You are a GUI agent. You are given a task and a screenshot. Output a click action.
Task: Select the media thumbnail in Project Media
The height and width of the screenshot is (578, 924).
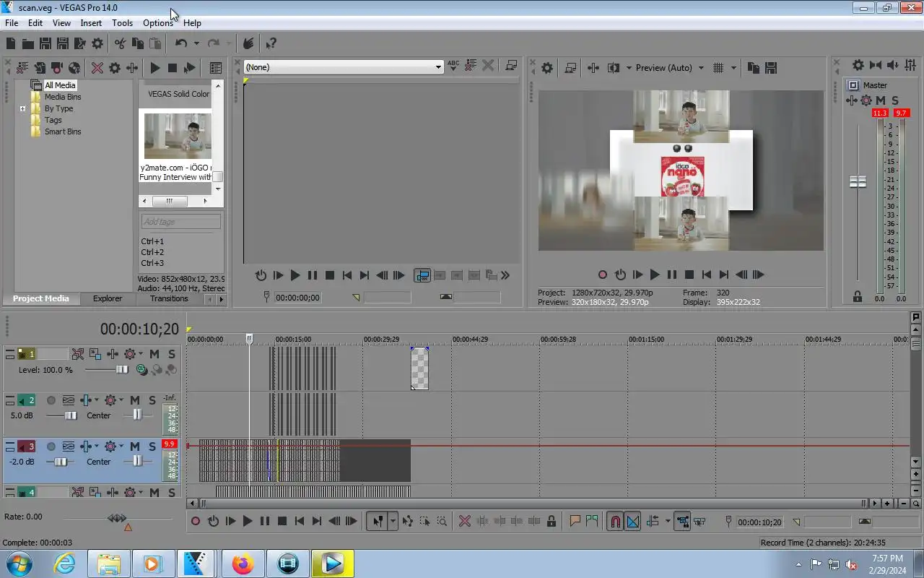point(178,136)
